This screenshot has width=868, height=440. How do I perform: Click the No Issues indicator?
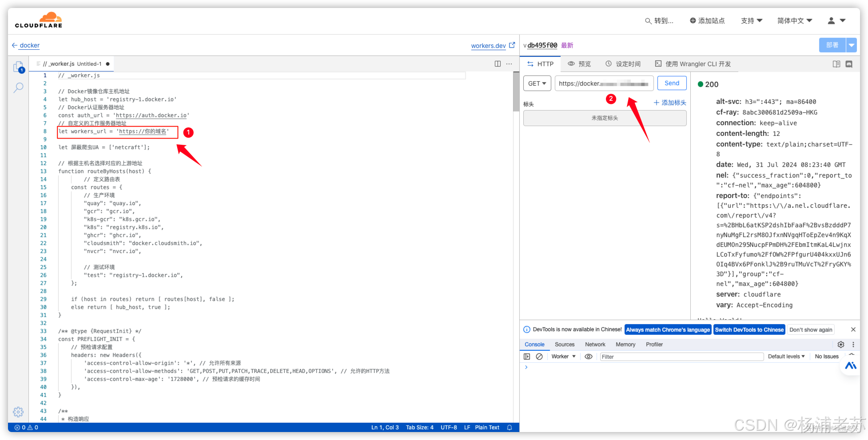tap(827, 357)
